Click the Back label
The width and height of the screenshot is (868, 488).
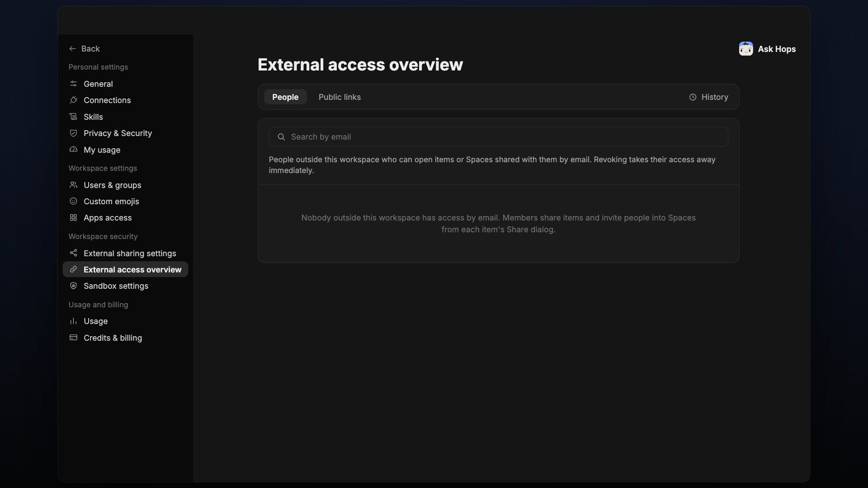pos(90,49)
